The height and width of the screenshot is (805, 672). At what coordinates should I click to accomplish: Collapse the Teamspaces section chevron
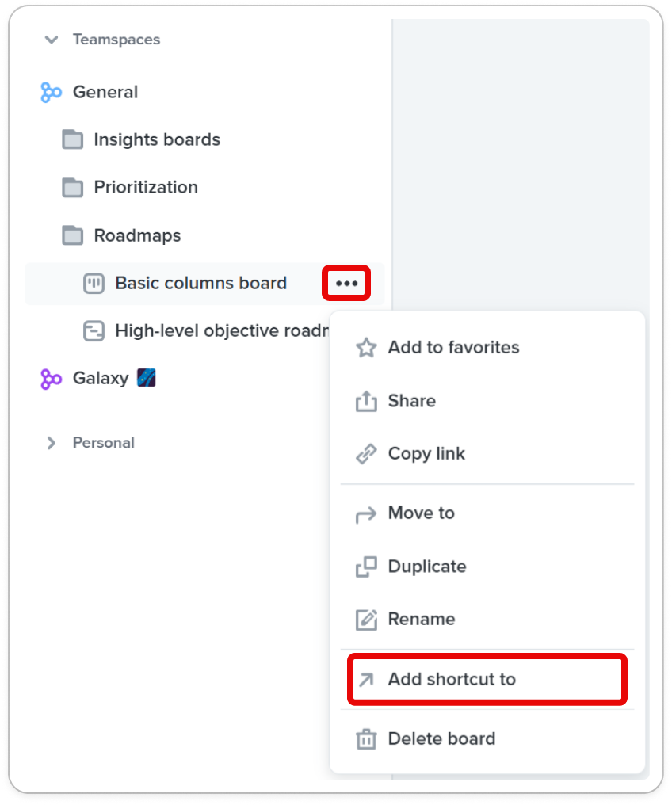[52, 40]
